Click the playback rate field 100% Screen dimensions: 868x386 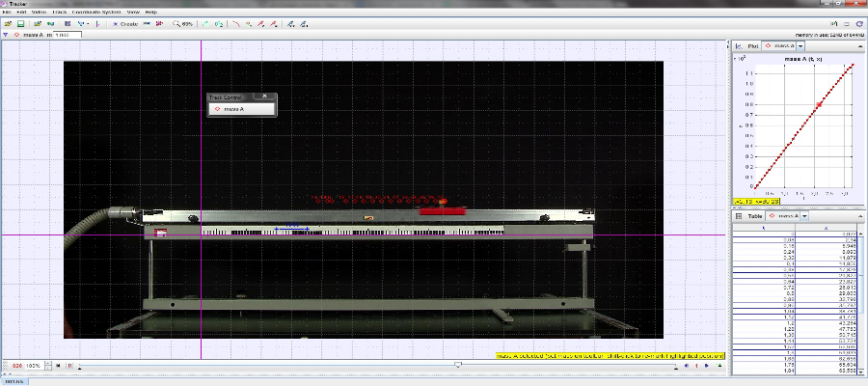coord(34,366)
